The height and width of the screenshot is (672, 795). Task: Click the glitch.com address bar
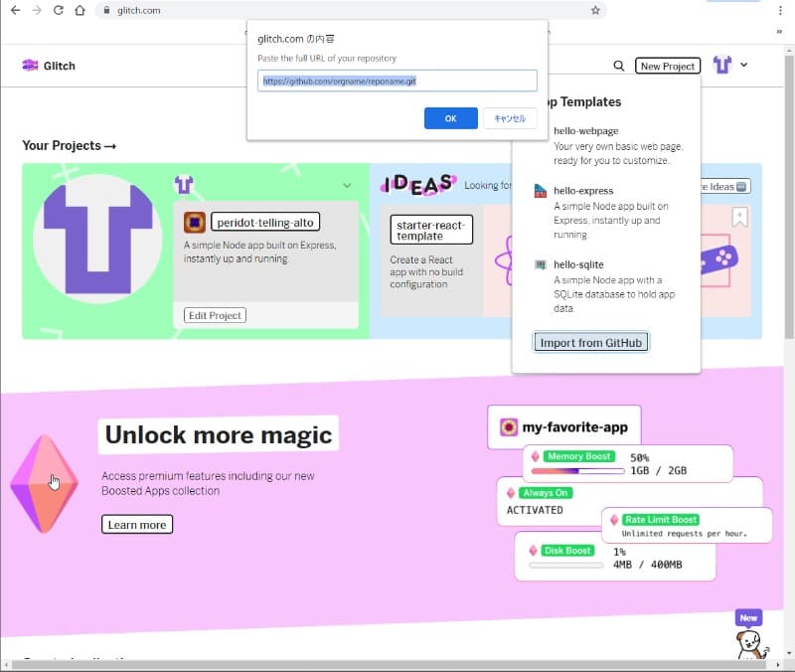(x=351, y=10)
